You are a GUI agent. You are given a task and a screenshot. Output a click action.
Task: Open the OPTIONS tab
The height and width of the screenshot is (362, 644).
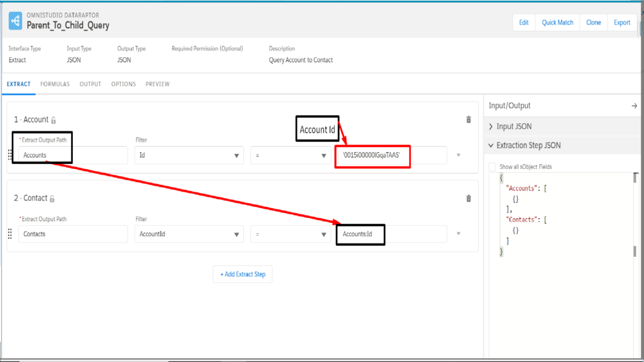coord(123,84)
